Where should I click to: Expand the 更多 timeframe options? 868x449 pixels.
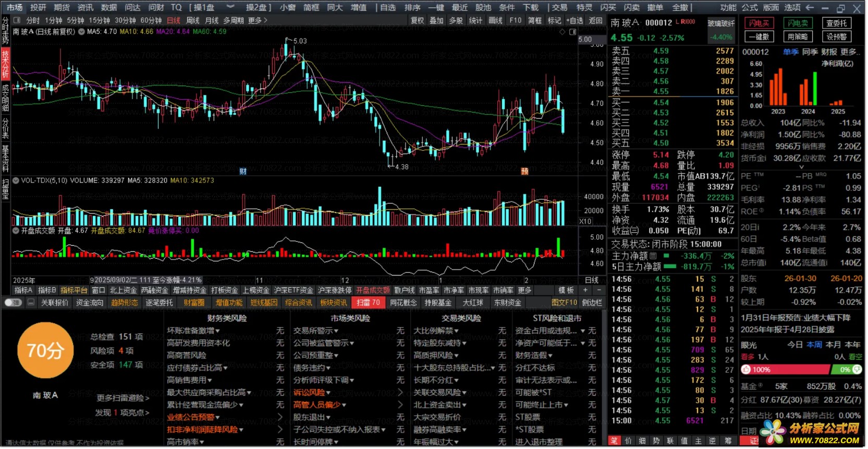click(x=258, y=20)
